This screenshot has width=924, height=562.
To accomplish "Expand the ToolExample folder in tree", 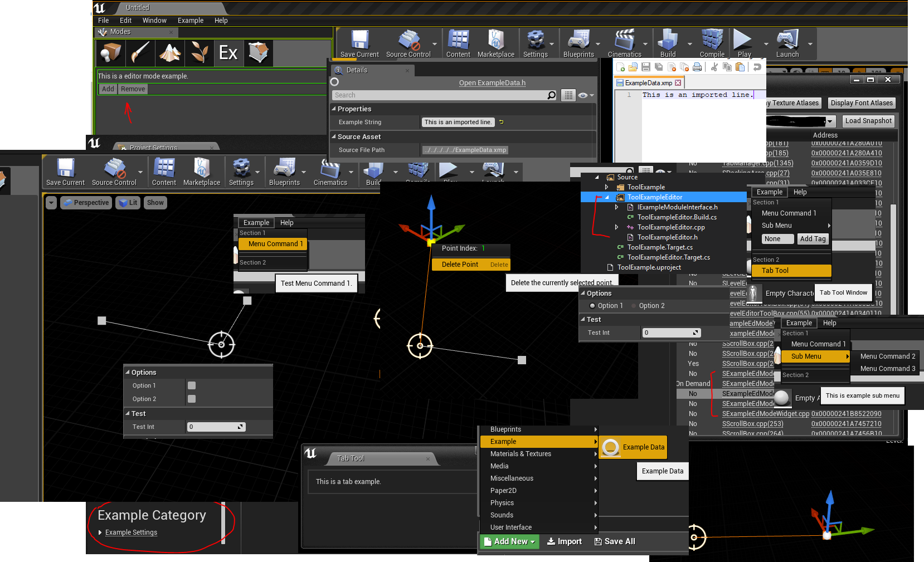I will (x=606, y=187).
